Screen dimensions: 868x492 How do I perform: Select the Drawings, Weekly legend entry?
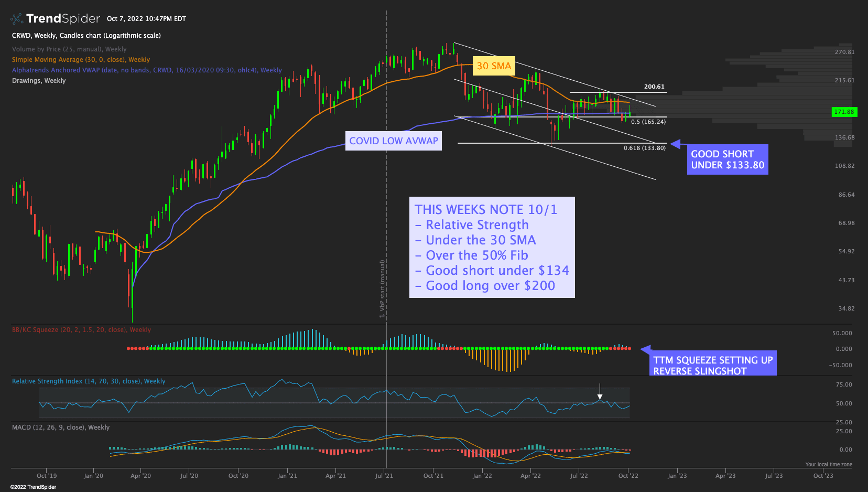click(x=39, y=81)
